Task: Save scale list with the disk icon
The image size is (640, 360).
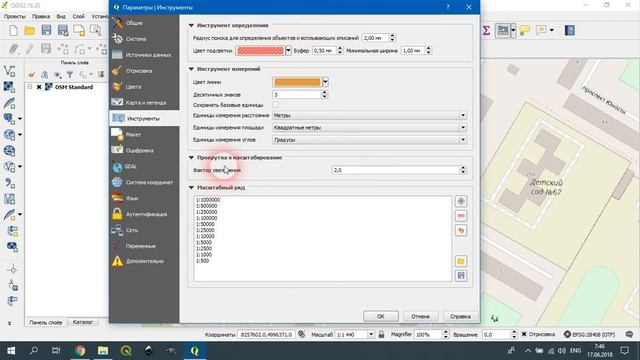Action: click(x=461, y=276)
